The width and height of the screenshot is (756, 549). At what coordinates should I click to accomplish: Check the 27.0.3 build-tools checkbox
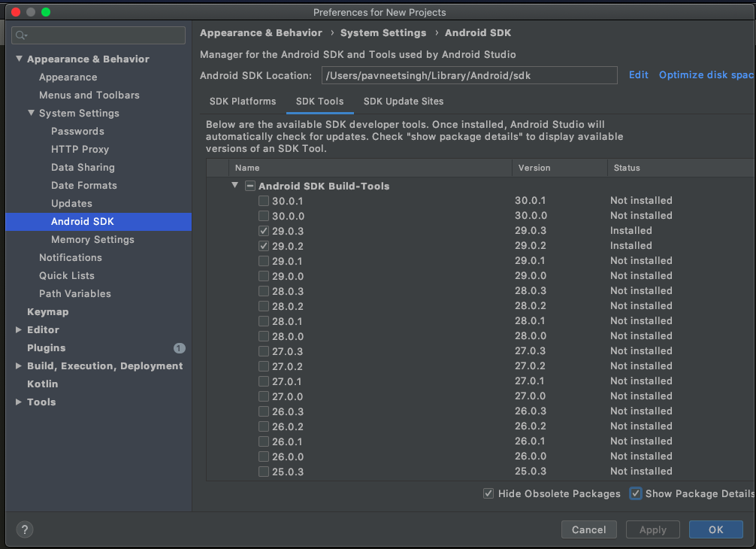[264, 351]
